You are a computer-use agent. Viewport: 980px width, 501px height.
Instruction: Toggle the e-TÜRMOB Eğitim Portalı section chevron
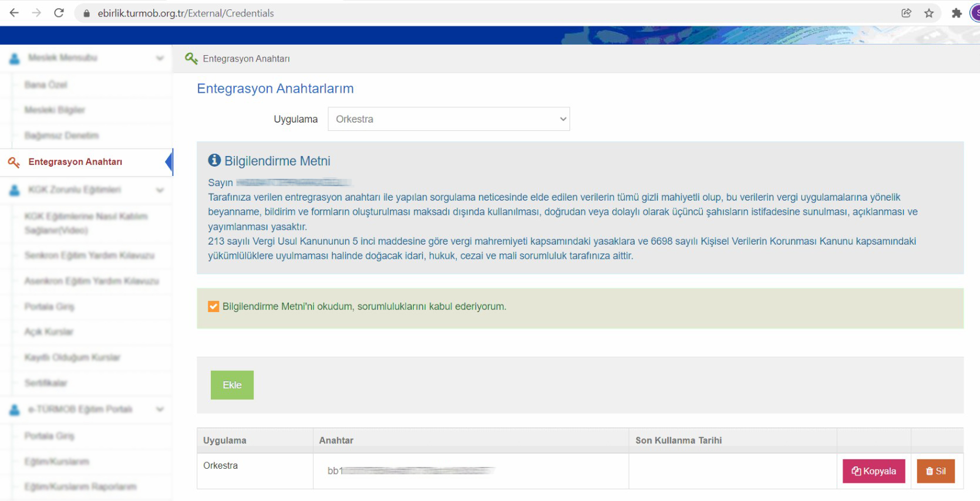point(160,409)
